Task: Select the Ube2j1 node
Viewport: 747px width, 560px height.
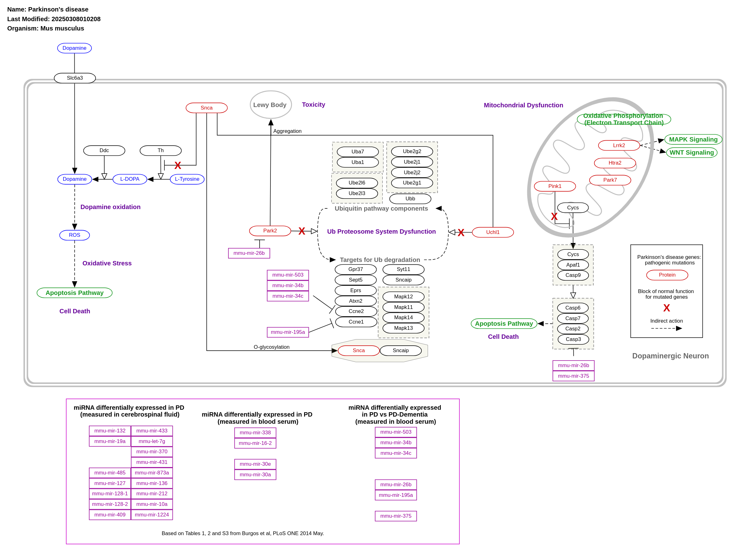Action: pos(412,162)
